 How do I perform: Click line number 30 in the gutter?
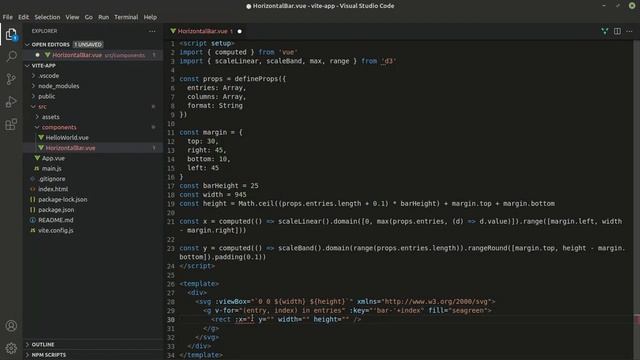171,320
